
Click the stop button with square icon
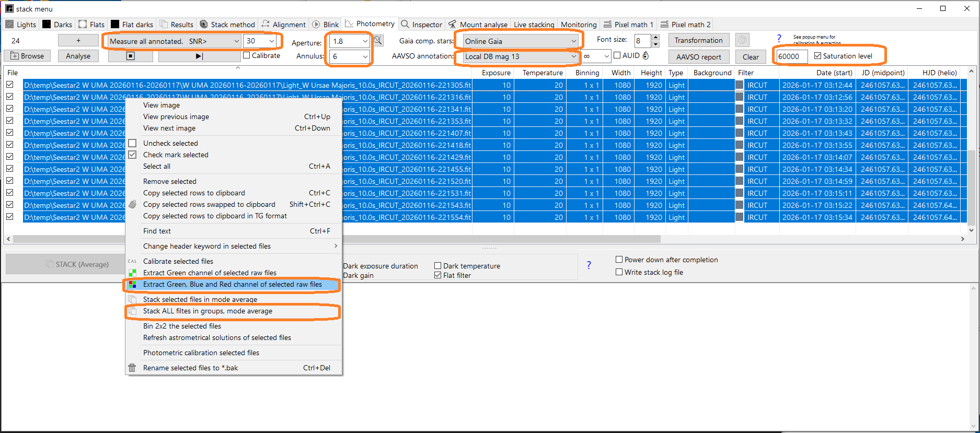131,56
